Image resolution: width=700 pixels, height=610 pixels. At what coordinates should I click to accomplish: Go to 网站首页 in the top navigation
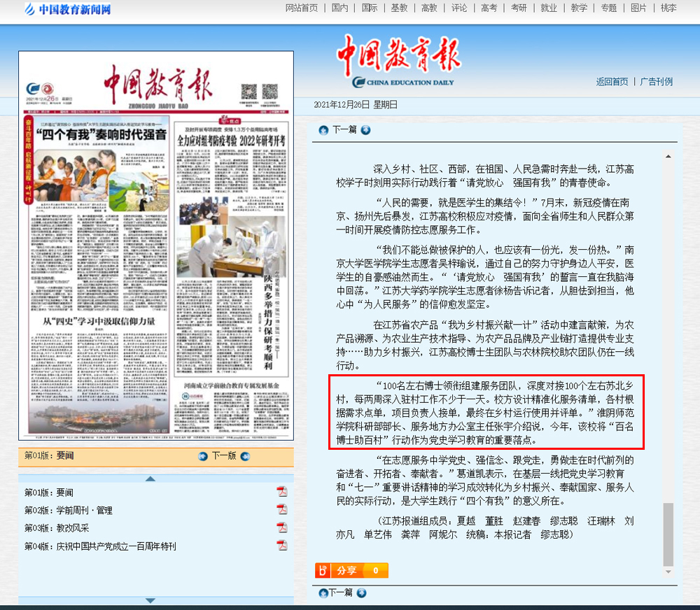click(302, 8)
